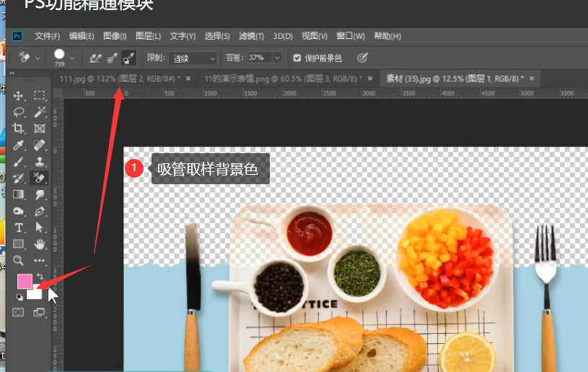Image resolution: width=588 pixels, height=372 pixels.
Task: Toggle the Protect Foreground Color checkbox
Action: 297,58
